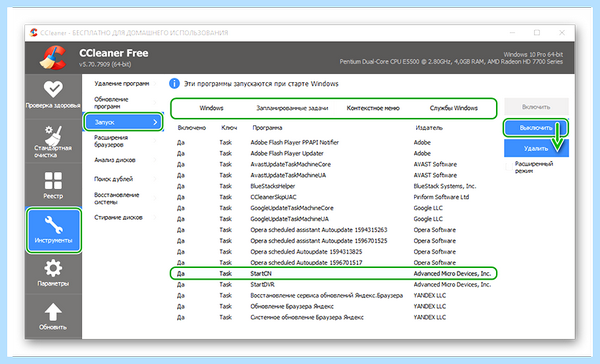Select Opera scheduled Autoupdate 1594313825 row
This screenshot has height=364, width=600.
333,251
